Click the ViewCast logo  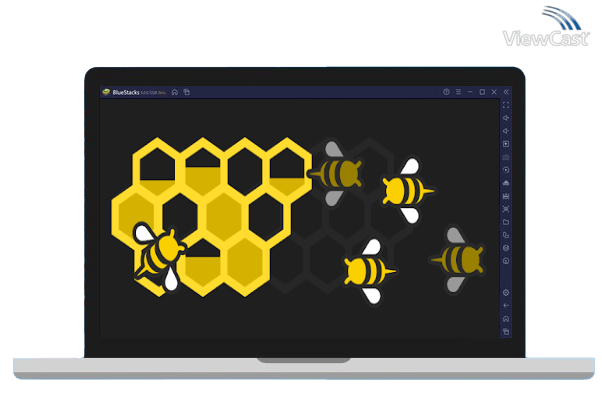[x=546, y=27]
